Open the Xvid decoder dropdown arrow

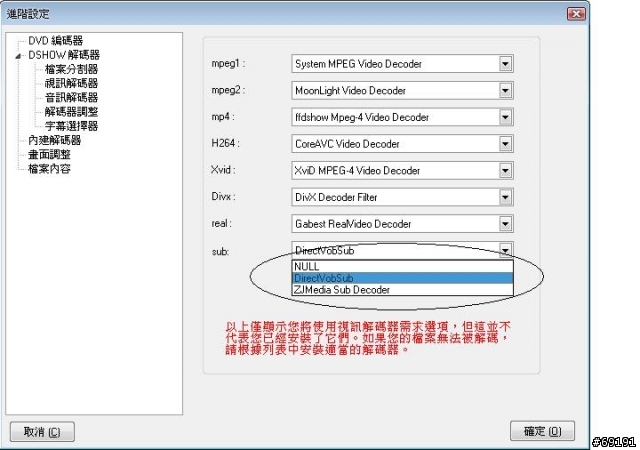tap(505, 171)
